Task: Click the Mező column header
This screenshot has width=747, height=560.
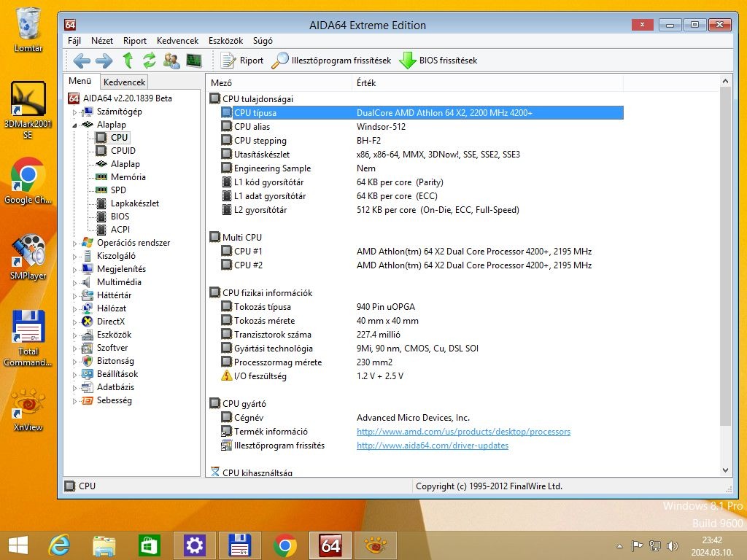Action: click(279, 83)
